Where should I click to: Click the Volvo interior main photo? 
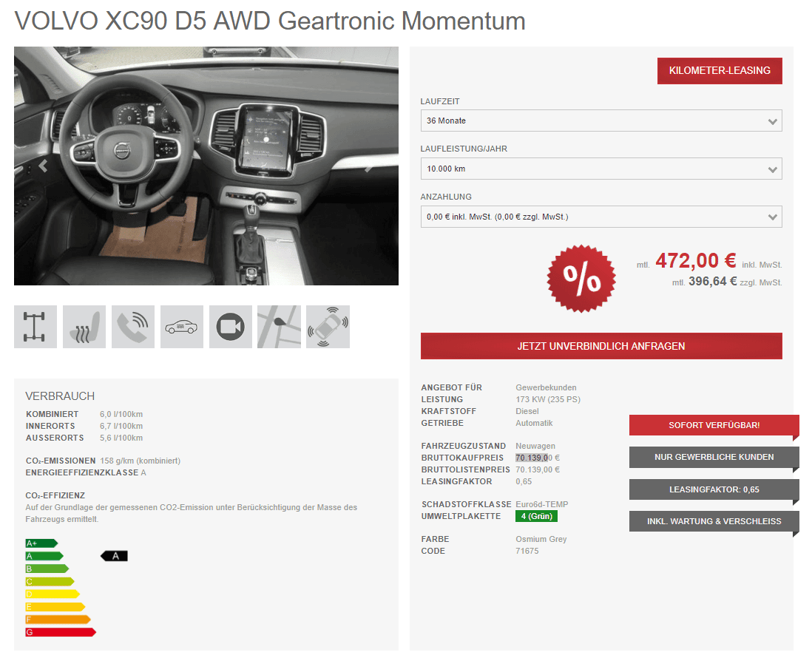click(206, 166)
